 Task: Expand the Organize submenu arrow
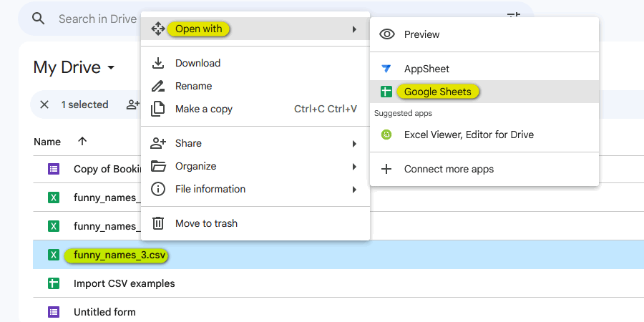(354, 167)
